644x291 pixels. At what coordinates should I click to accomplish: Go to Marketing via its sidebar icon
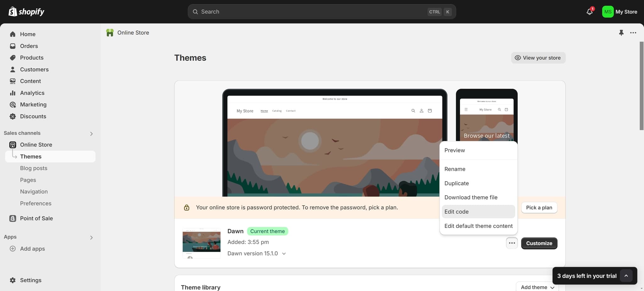13,105
